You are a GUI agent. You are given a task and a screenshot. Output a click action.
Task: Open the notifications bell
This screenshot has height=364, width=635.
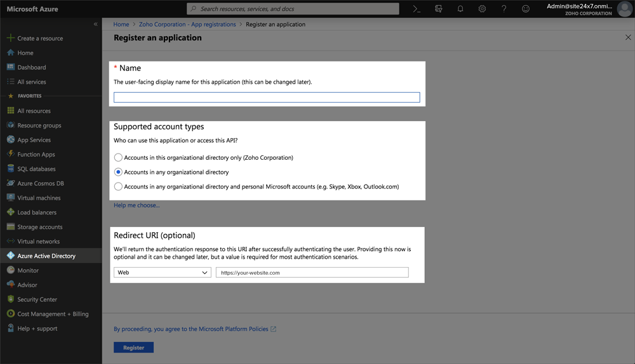pos(460,8)
